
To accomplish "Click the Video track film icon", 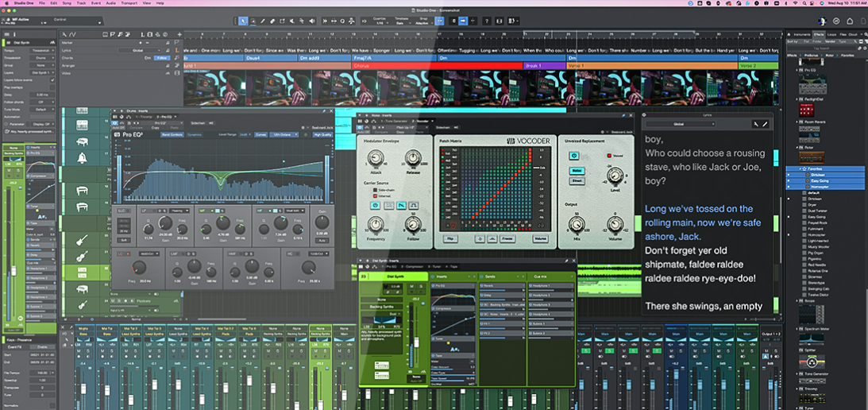I will point(177,73).
